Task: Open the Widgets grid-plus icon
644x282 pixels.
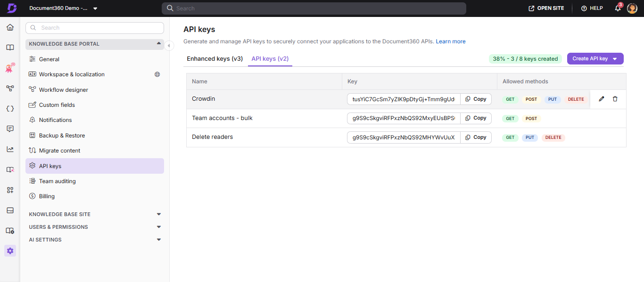Action: [10, 190]
